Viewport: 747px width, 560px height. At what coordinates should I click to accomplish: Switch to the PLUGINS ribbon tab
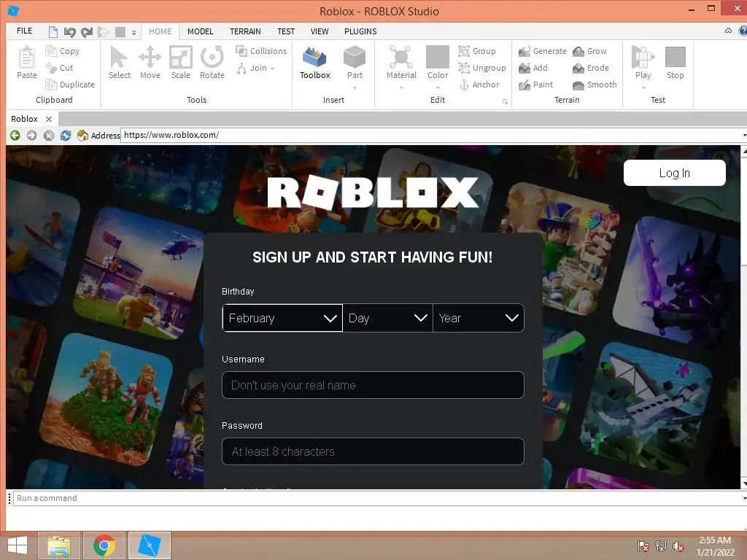[360, 31]
